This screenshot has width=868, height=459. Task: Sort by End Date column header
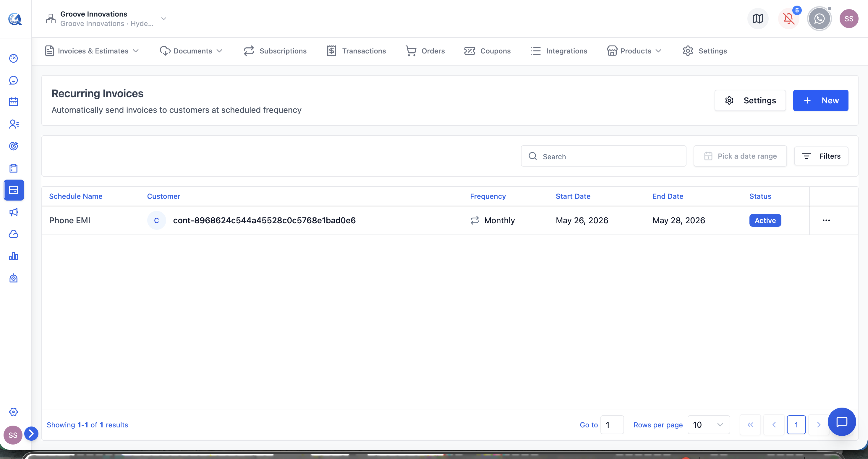point(668,196)
